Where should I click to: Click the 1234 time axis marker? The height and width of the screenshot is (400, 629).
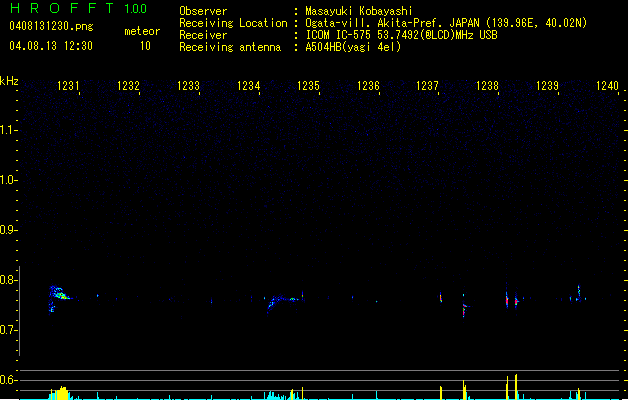point(248,86)
